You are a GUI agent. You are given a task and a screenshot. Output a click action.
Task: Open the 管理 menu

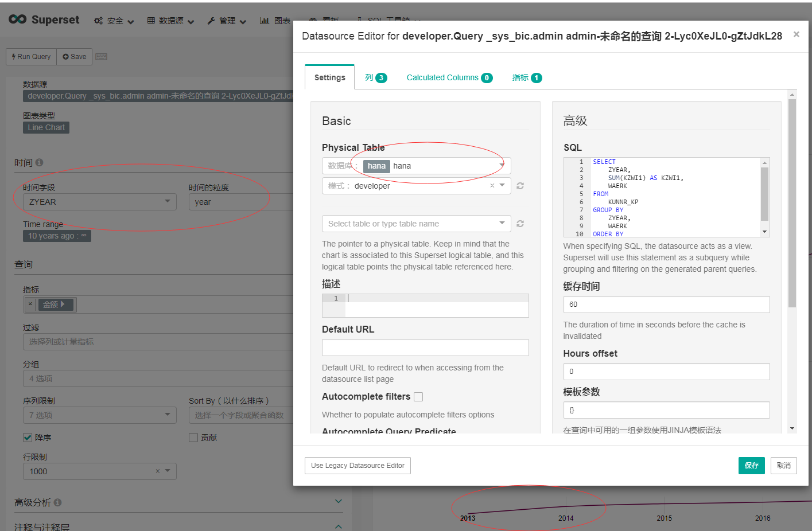(x=227, y=21)
